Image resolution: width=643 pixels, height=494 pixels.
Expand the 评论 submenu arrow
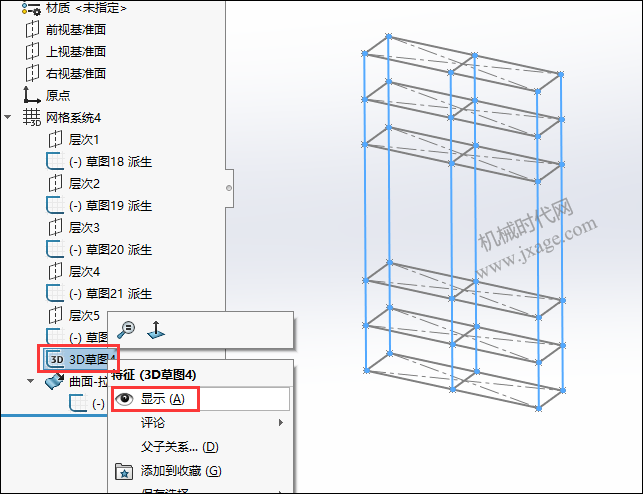pos(280,422)
